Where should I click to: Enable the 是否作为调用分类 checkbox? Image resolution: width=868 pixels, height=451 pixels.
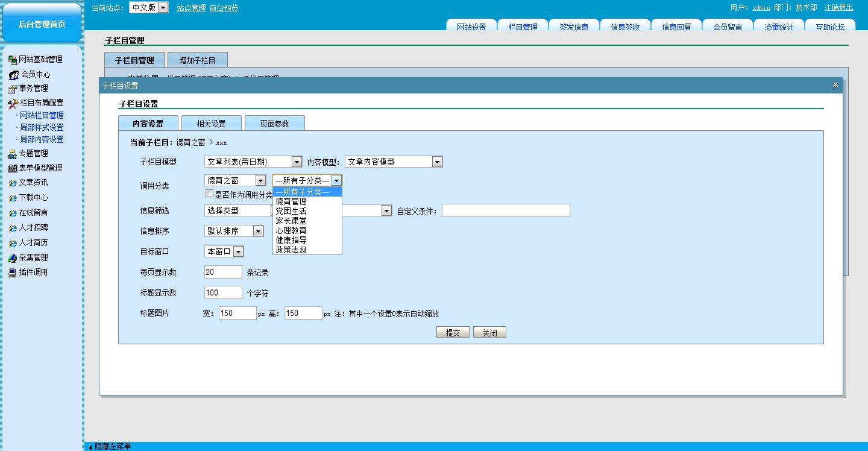[209, 194]
